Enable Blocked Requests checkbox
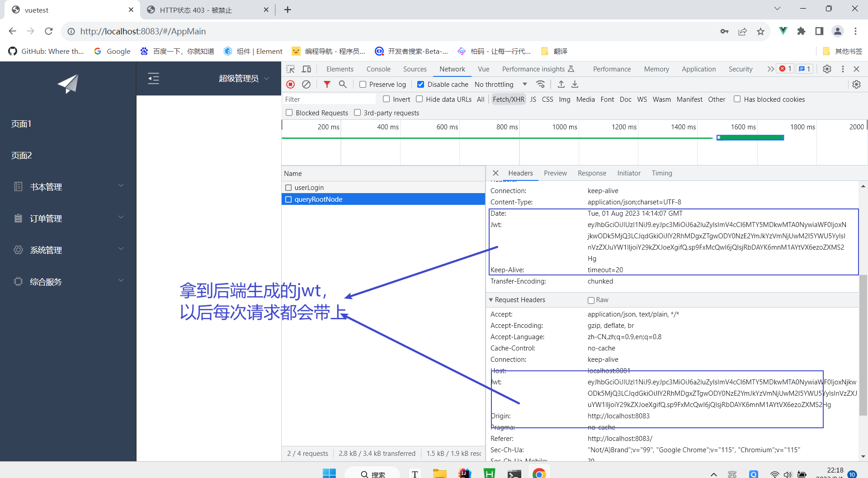868x478 pixels. tap(289, 113)
